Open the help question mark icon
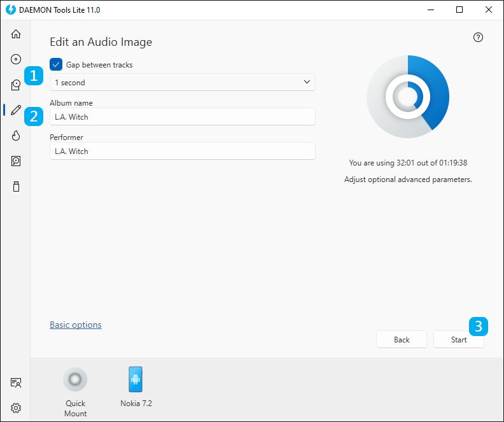The width and height of the screenshot is (504, 422). pyautogui.click(x=478, y=38)
